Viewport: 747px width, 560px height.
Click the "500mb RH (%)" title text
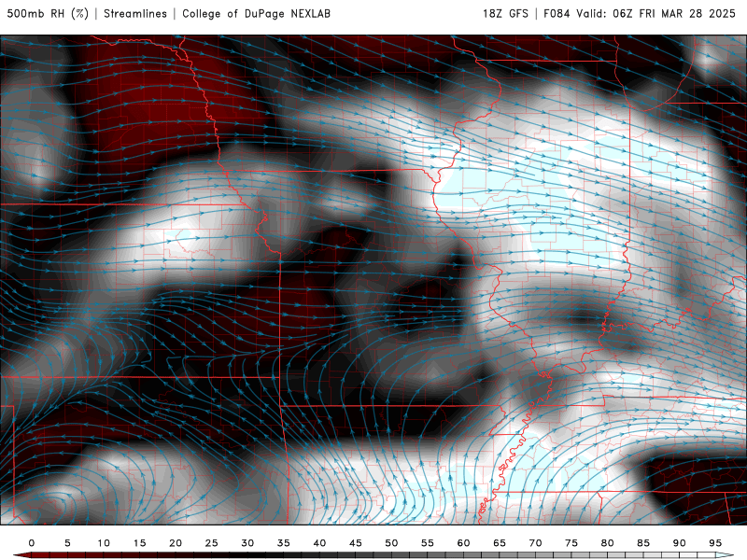(48, 14)
